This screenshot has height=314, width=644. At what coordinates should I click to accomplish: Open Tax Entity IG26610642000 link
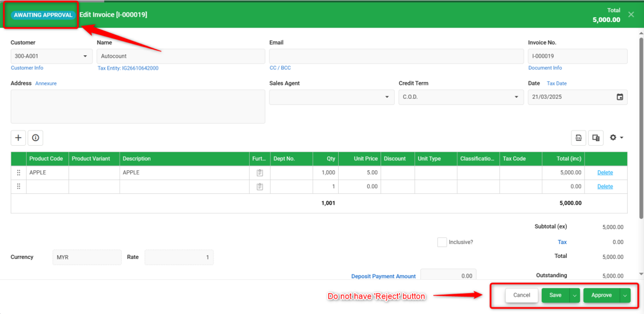128,68
